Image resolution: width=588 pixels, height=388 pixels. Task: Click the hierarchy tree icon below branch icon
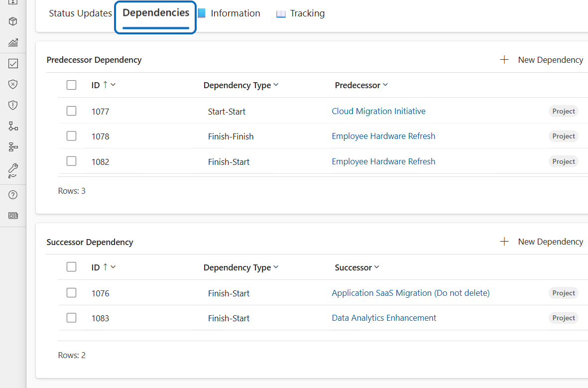click(13, 147)
